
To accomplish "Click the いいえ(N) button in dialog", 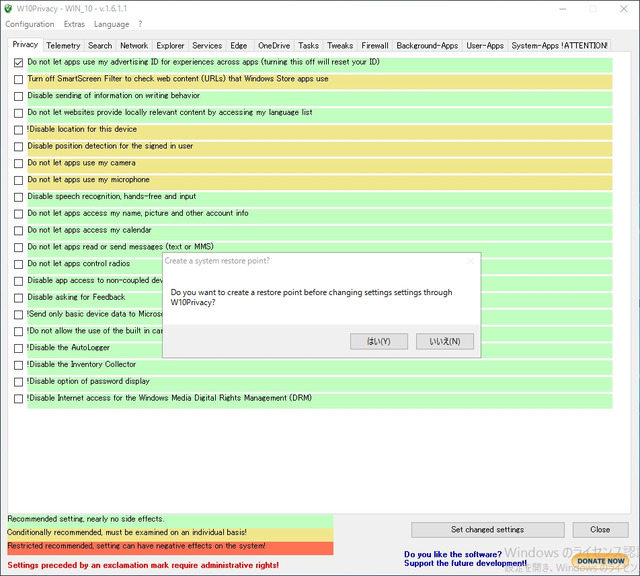I will coord(444,341).
